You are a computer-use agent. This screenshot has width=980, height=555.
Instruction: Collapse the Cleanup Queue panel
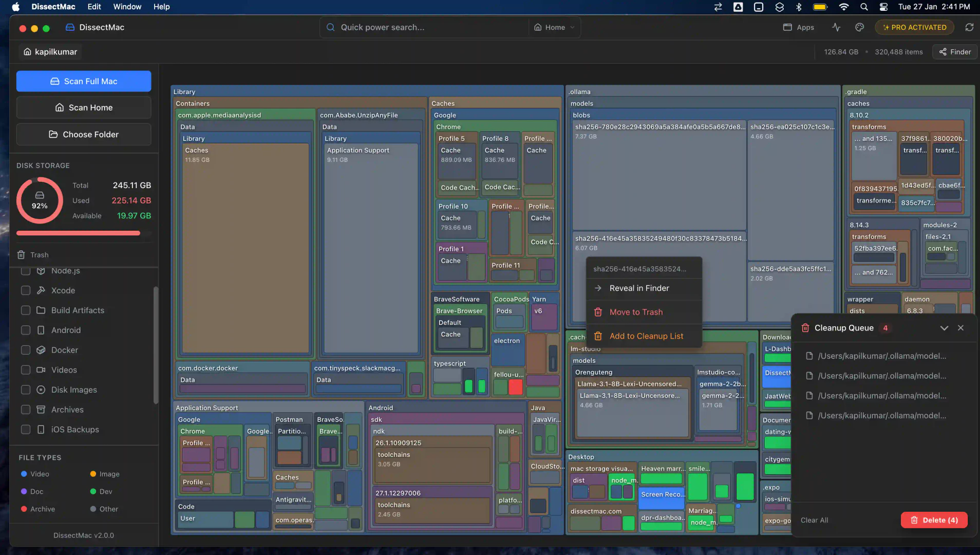pyautogui.click(x=944, y=327)
